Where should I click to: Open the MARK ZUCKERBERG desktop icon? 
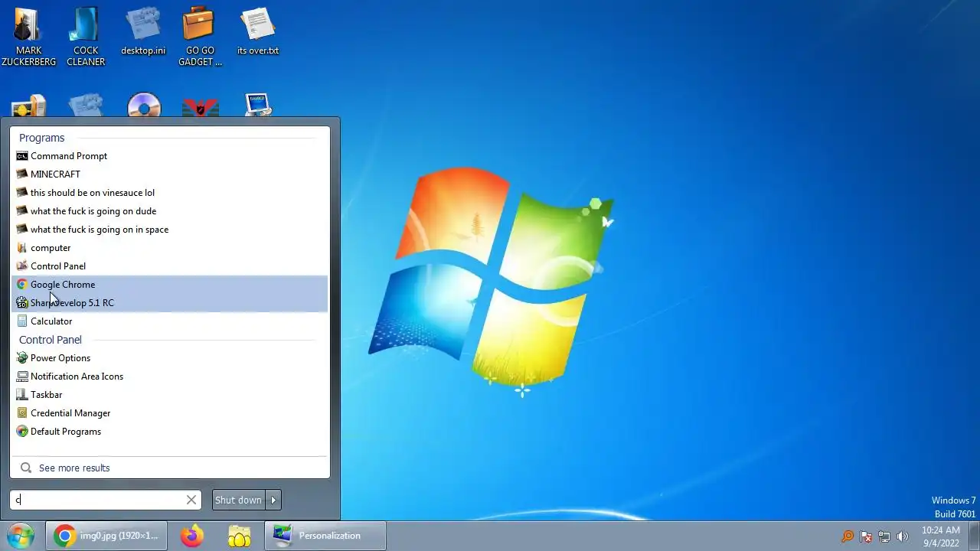point(28,36)
